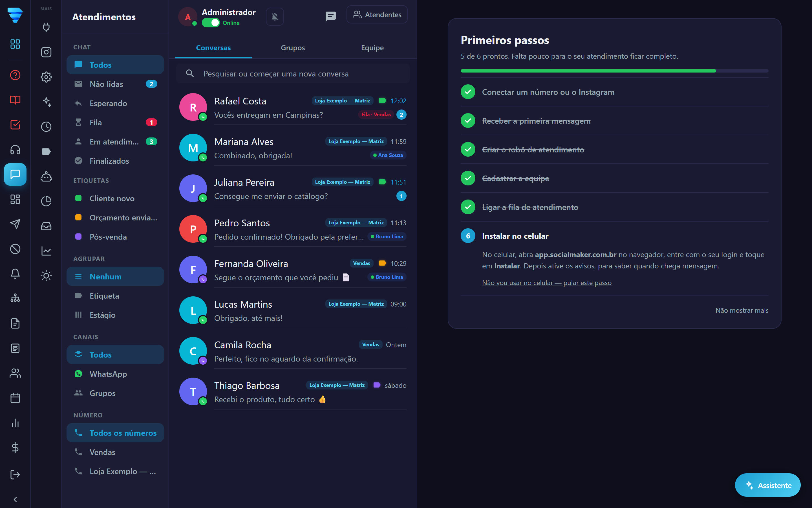Open the calendar icon in left rail

pyautogui.click(x=15, y=398)
